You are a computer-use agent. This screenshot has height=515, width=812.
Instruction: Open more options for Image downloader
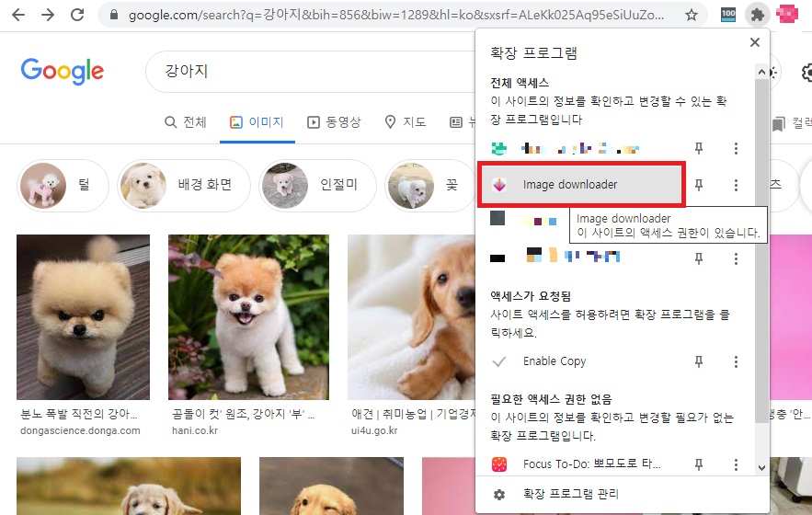(736, 185)
